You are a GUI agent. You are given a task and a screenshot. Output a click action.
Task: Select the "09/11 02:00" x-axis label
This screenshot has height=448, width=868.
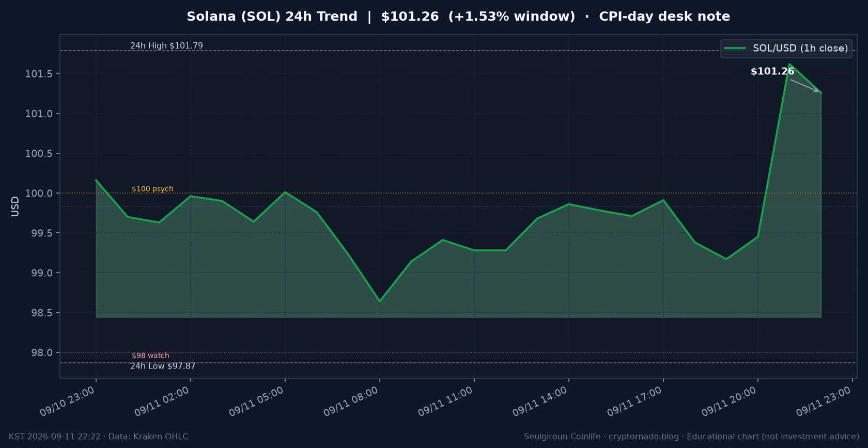(x=162, y=401)
